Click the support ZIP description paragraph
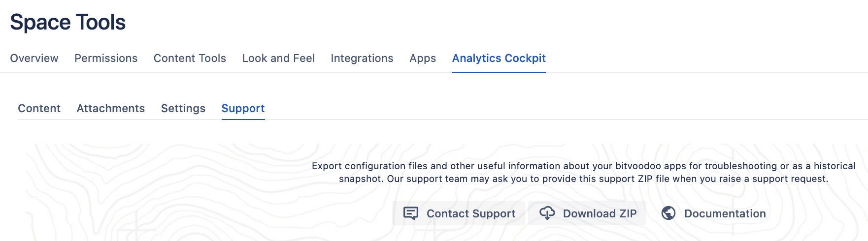The height and width of the screenshot is (241, 868). 583,172
